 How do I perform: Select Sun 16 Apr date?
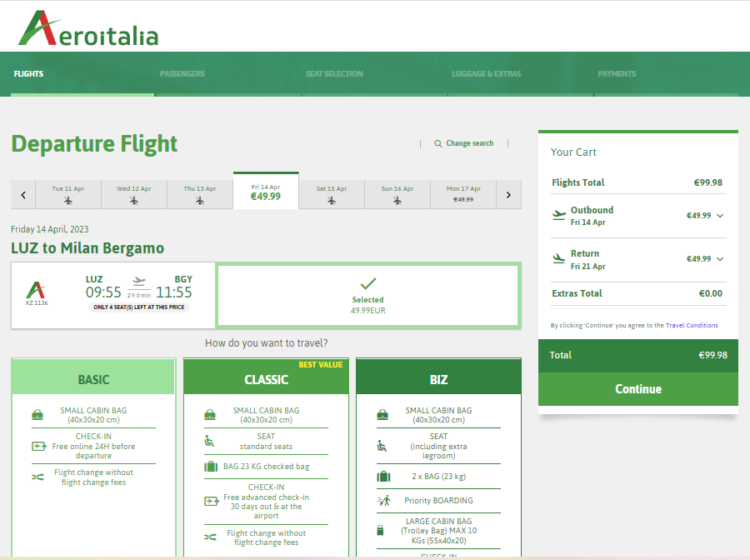pyautogui.click(x=397, y=195)
